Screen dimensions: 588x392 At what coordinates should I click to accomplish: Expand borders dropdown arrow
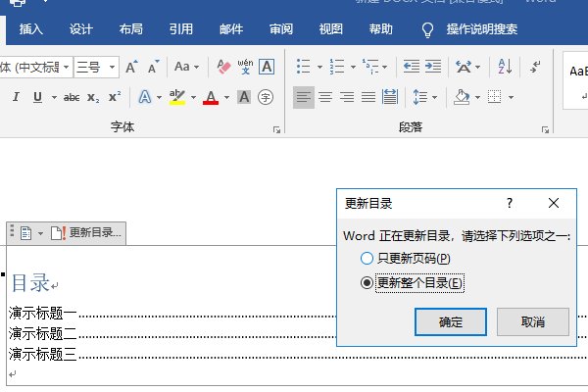pyautogui.click(x=511, y=98)
